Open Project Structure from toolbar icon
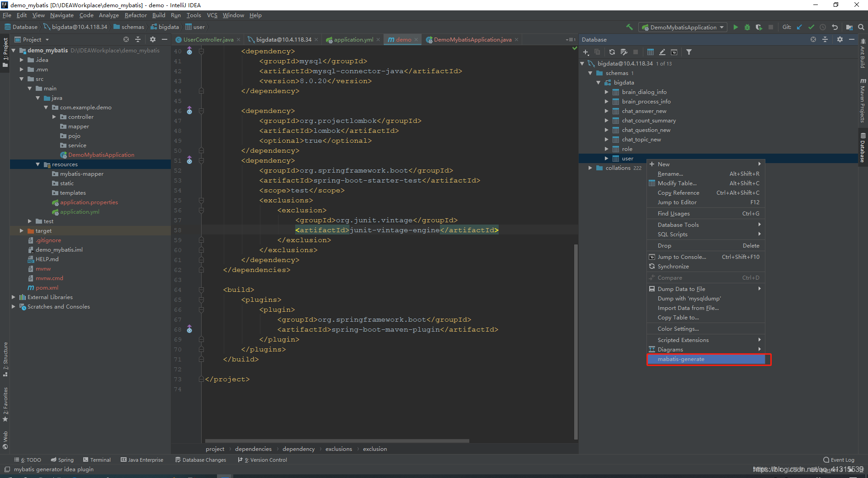868x478 pixels. (849, 27)
